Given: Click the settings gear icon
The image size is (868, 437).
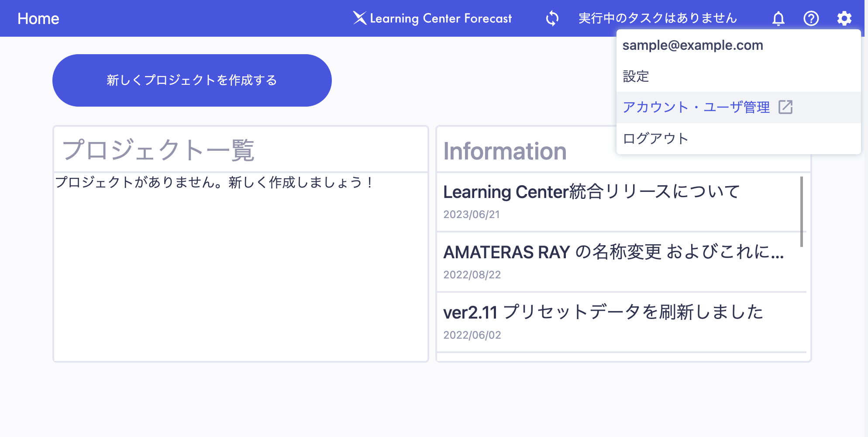Looking at the screenshot, I should click(844, 18).
